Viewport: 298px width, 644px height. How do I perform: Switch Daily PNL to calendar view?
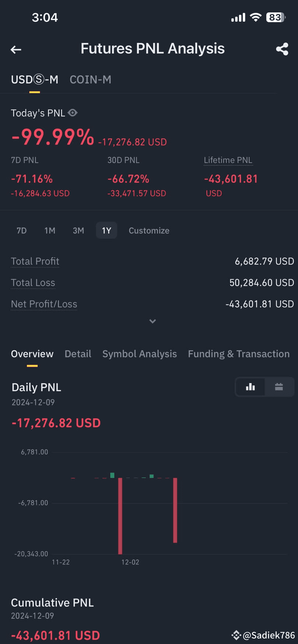279,387
